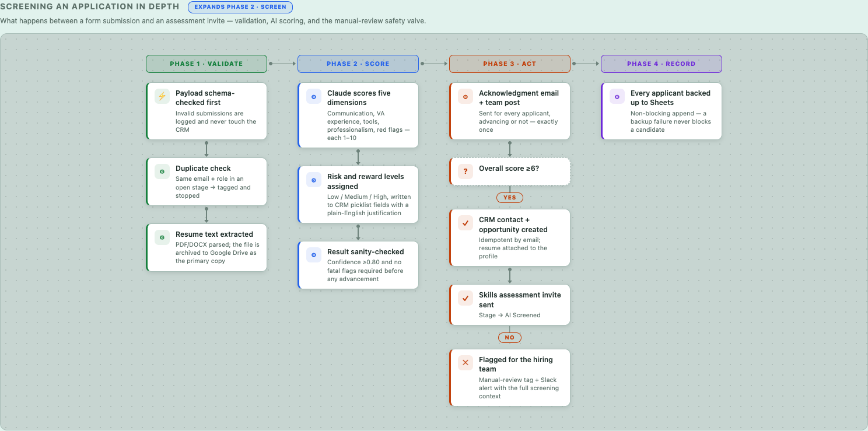Click the question mark icon on Overall score card
Viewport: 868px width, 431px height.
pyautogui.click(x=466, y=172)
